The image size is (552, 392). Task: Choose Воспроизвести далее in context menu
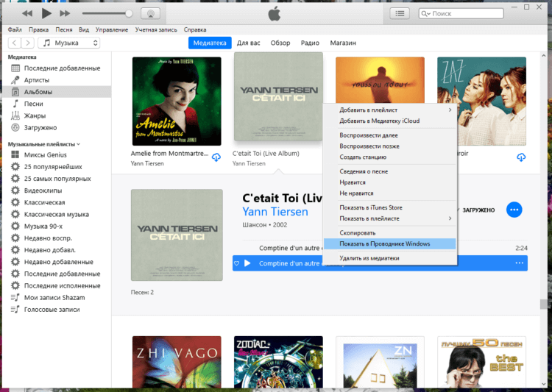pyautogui.click(x=389, y=135)
